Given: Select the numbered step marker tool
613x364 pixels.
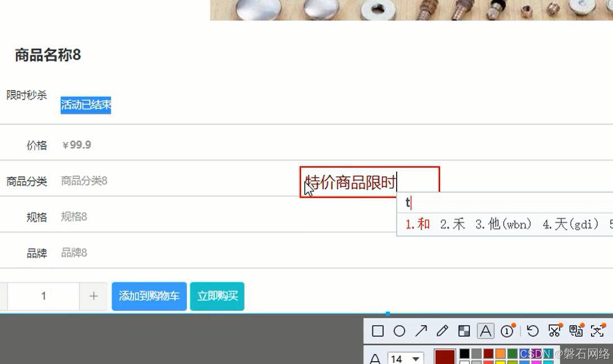Looking at the screenshot, I should tap(508, 331).
